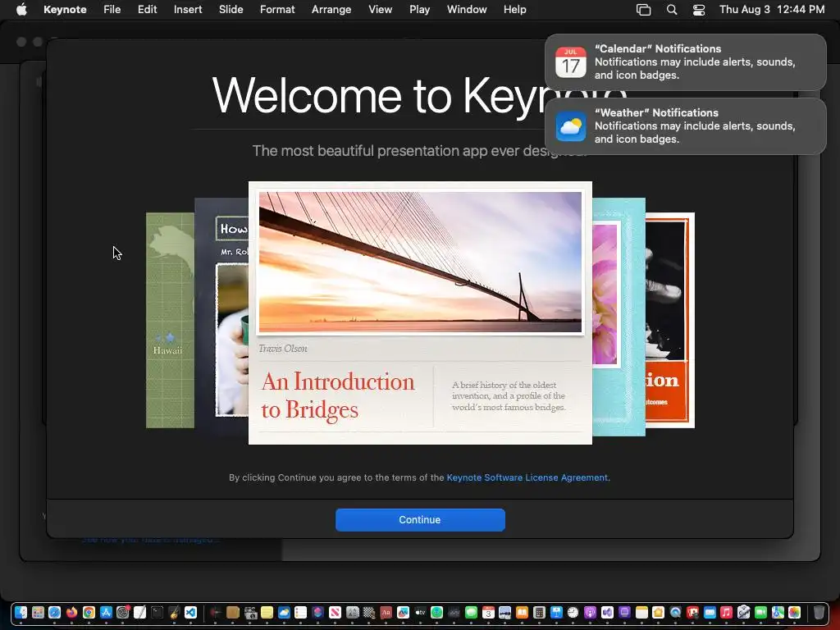Open the Chess app in the Dock
This screenshot has width=840, height=630.
click(369, 612)
